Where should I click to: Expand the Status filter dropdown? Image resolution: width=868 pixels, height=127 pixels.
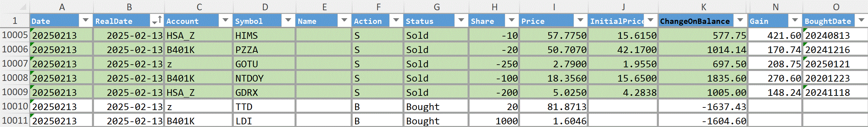pos(461,21)
